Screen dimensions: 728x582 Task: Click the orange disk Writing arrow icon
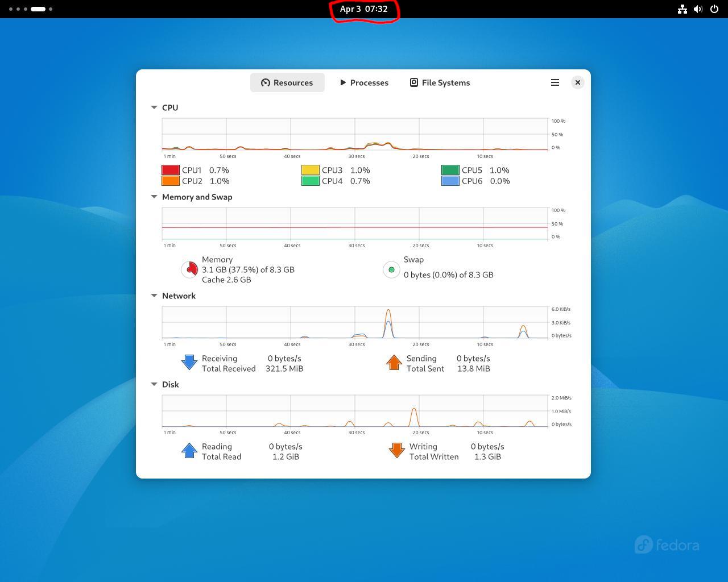point(397,450)
